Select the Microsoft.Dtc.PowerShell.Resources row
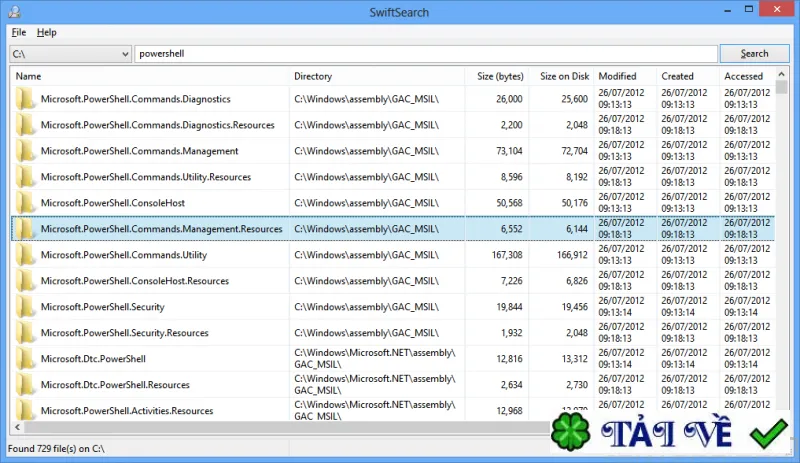Screen dimensions: 800x463 (x=393, y=385)
